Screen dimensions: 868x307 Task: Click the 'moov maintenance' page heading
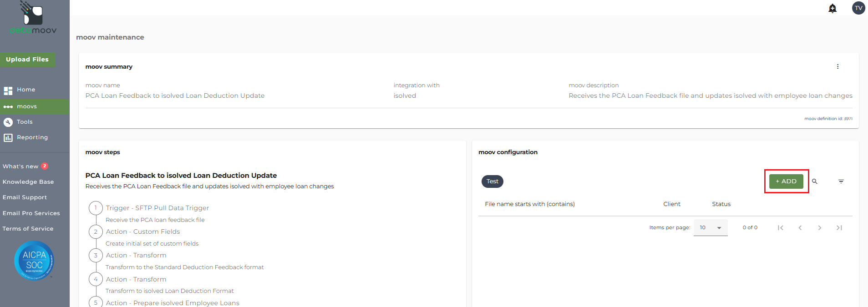point(110,37)
